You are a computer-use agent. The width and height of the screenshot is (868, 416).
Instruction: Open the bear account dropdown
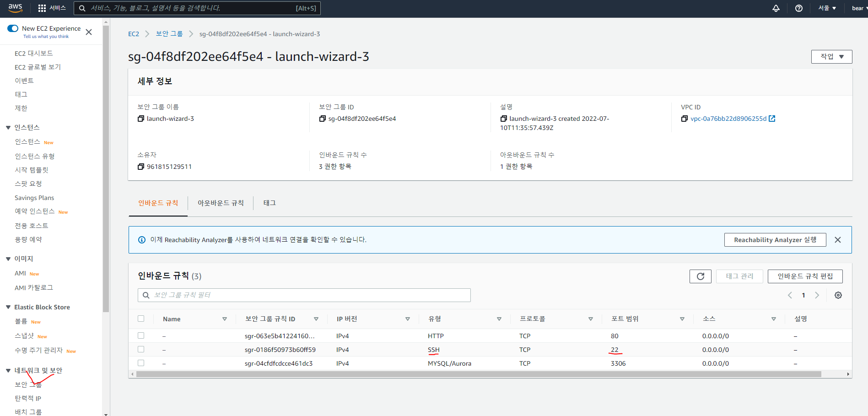859,8
